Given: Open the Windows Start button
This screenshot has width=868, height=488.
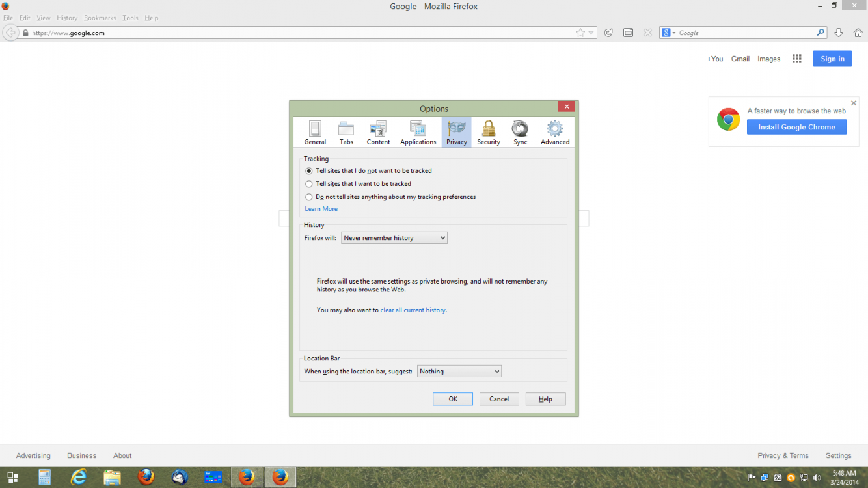Looking at the screenshot, I should coord(12,478).
